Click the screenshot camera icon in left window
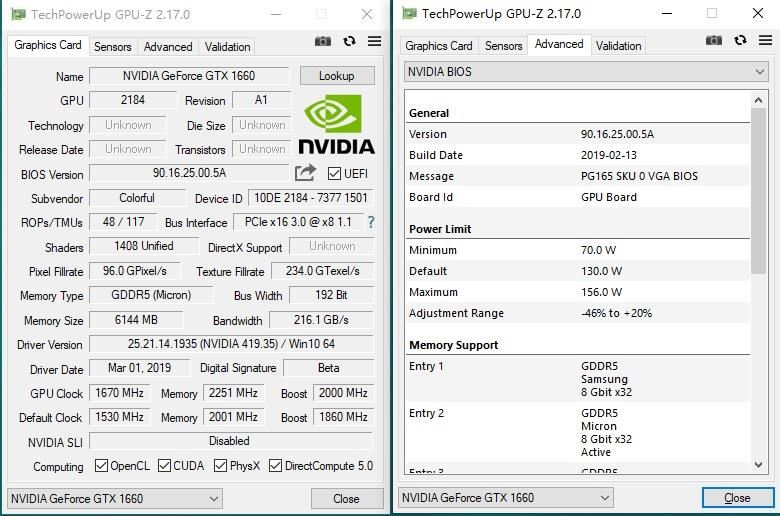 tap(323, 41)
